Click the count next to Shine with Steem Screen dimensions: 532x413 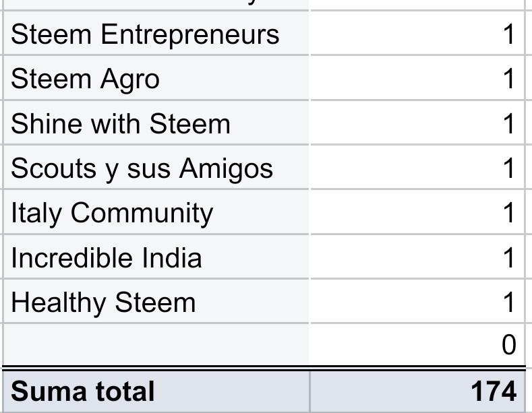pos(416,124)
